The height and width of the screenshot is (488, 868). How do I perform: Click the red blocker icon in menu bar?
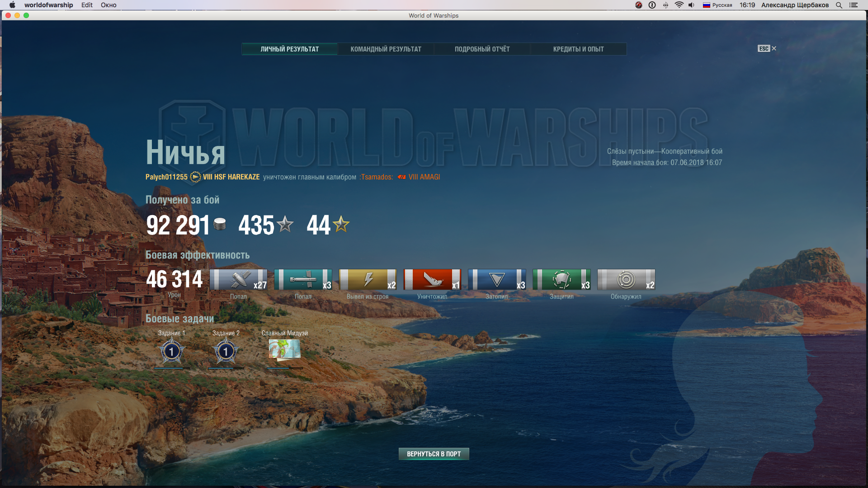pos(639,5)
